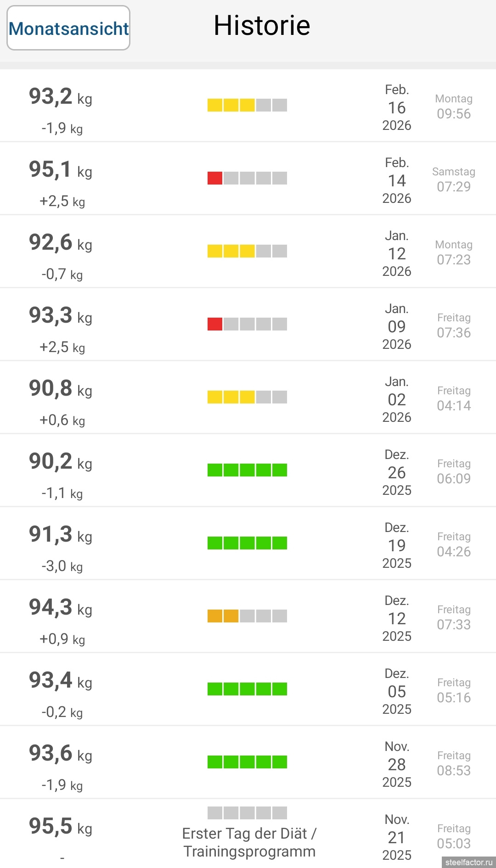Click the green rating bar beside 93,6 kg
Screen dimensions: 496x868
[x=247, y=762]
